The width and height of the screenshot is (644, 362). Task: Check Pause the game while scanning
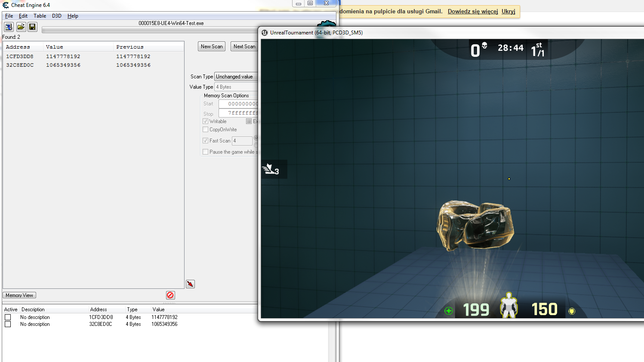click(x=206, y=152)
